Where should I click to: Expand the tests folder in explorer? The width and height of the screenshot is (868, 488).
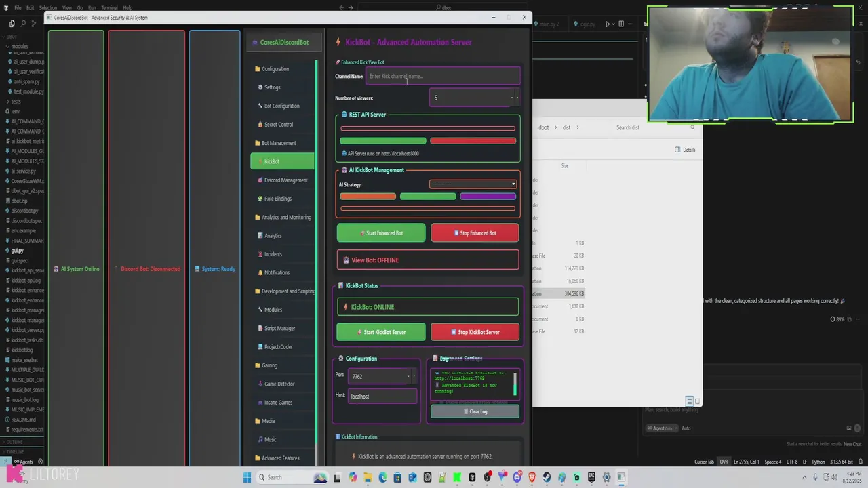coord(16,102)
